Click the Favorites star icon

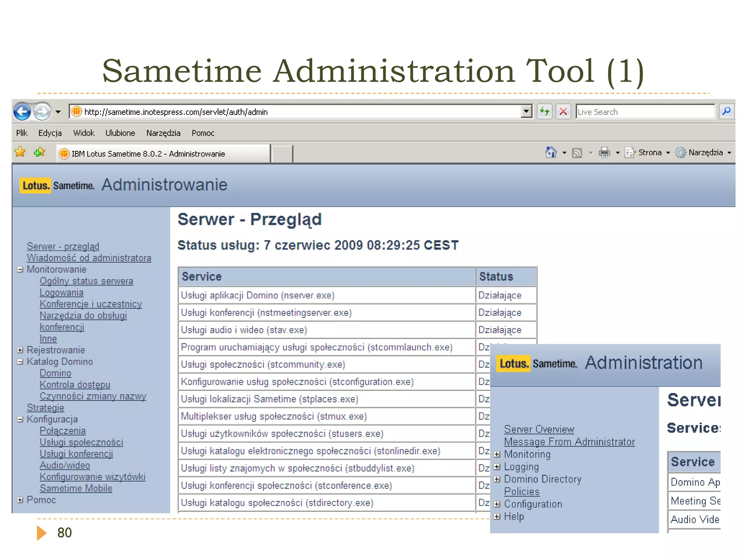(20, 152)
